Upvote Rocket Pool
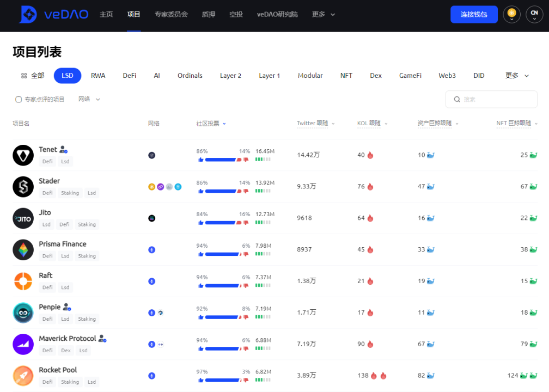Image resolution: width=549 pixels, height=392 pixels. [200, 380]
